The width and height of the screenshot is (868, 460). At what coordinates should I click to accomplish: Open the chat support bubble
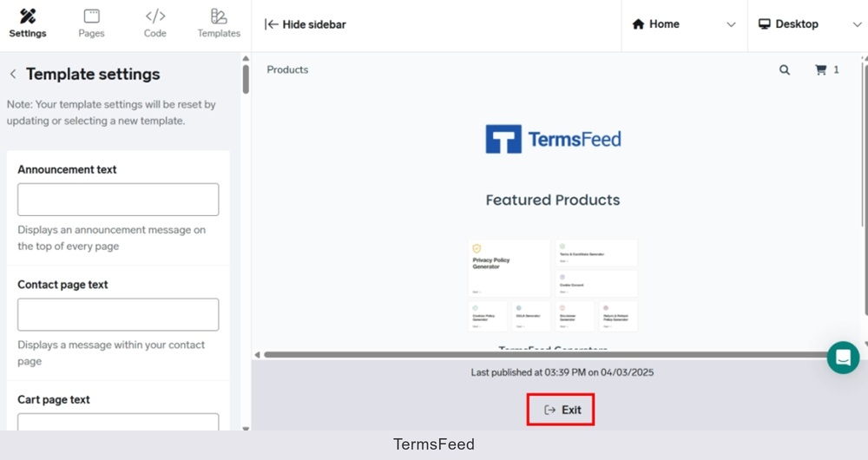click(x=843, y=358)
